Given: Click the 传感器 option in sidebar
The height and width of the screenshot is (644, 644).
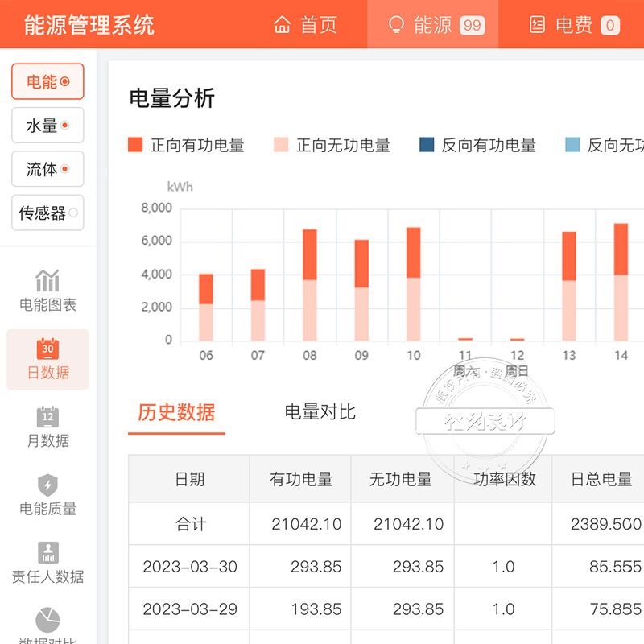Looking at the screenshot, I should [x=47, y=213].
